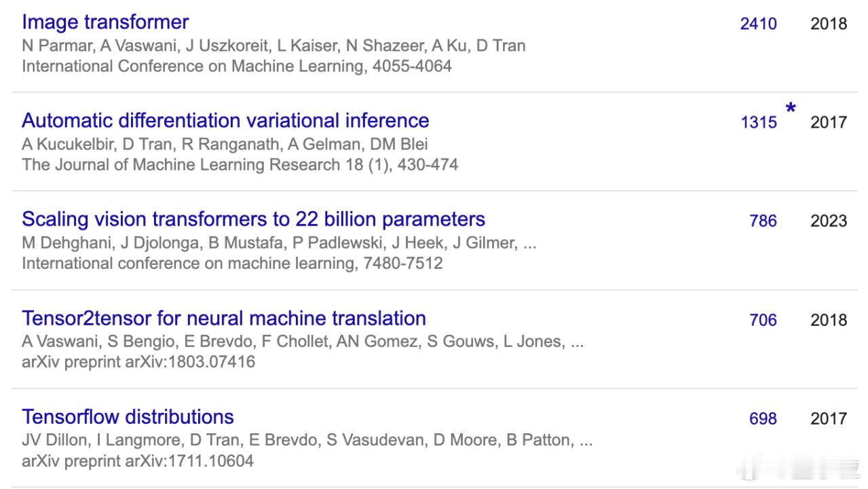Click the asterisk next to the 1315 citation count
Viewport: 868px width, 489px height.
pyautogui.click(x=791, y=109)
